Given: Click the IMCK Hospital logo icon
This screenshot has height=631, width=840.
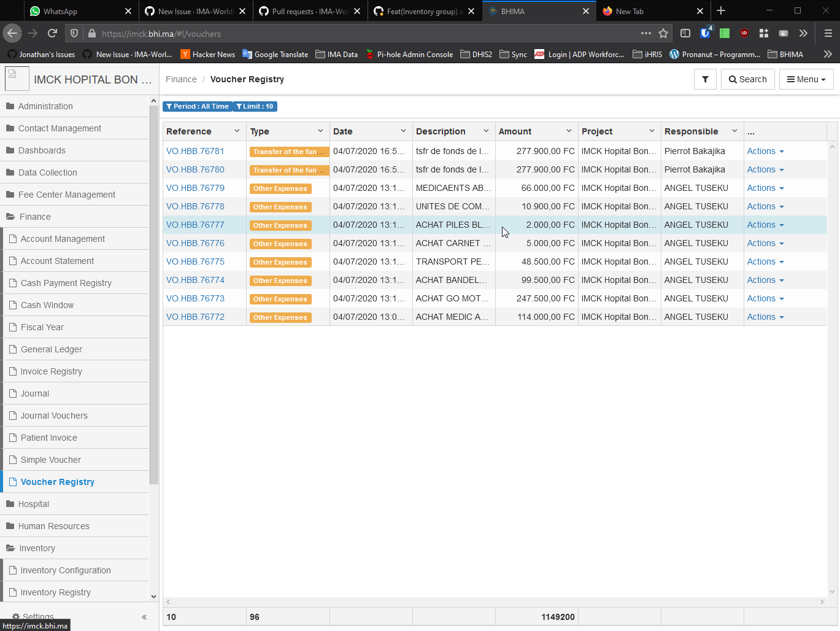Looking at the screenshot, I should pos(16,79).
